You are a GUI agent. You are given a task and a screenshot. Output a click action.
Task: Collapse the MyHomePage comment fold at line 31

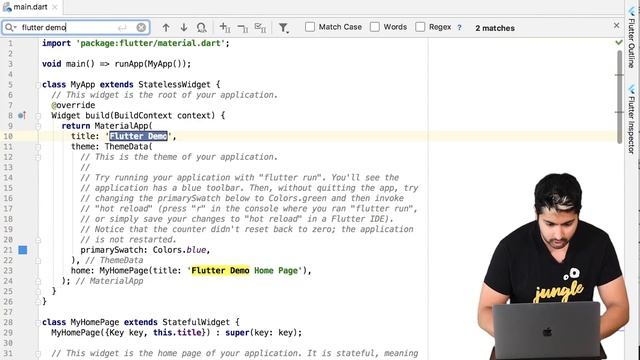[x=38, y=353]
